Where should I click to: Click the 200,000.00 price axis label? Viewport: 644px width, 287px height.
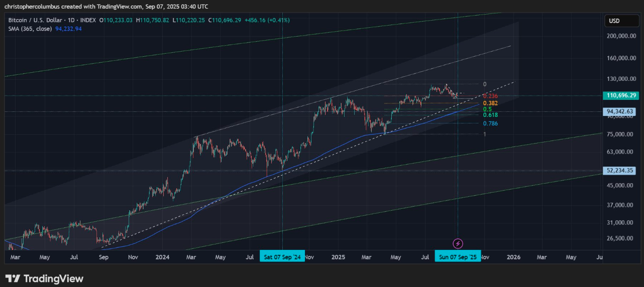click(x=621, y=36)
